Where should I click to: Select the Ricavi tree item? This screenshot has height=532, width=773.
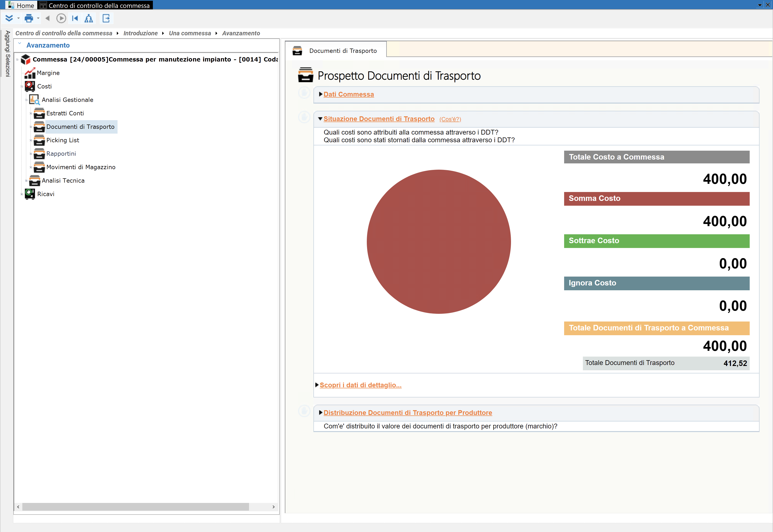pos(46,194)
